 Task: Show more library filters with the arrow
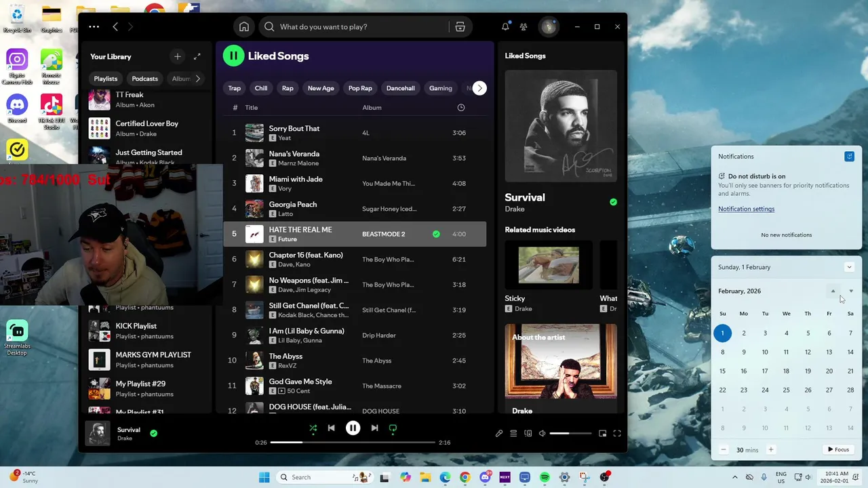(198, 79)
